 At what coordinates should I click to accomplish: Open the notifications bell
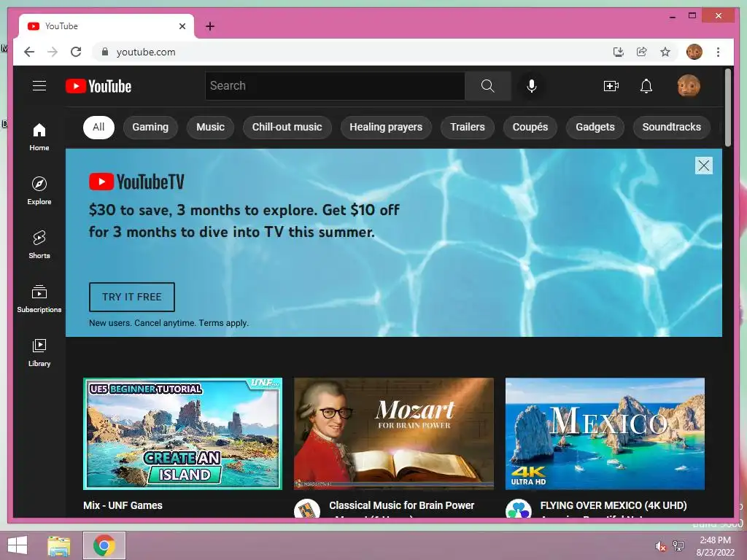click(x=646, y=86)
